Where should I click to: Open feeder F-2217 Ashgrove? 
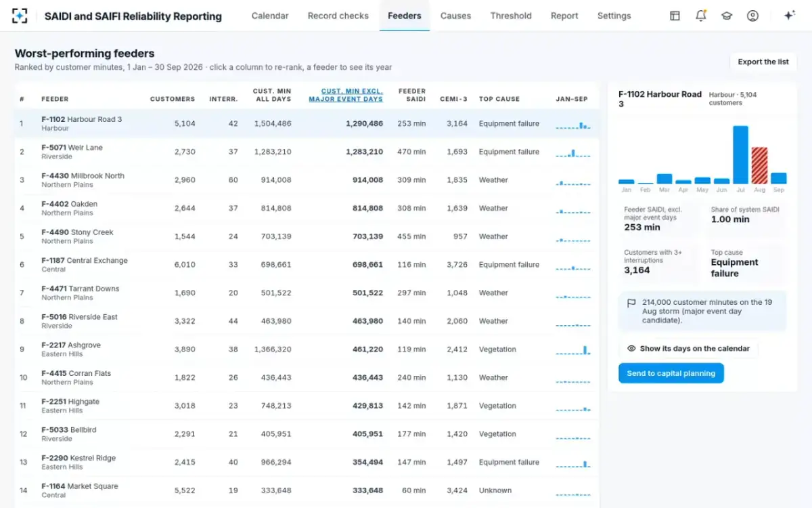click(x=307, y=350)
